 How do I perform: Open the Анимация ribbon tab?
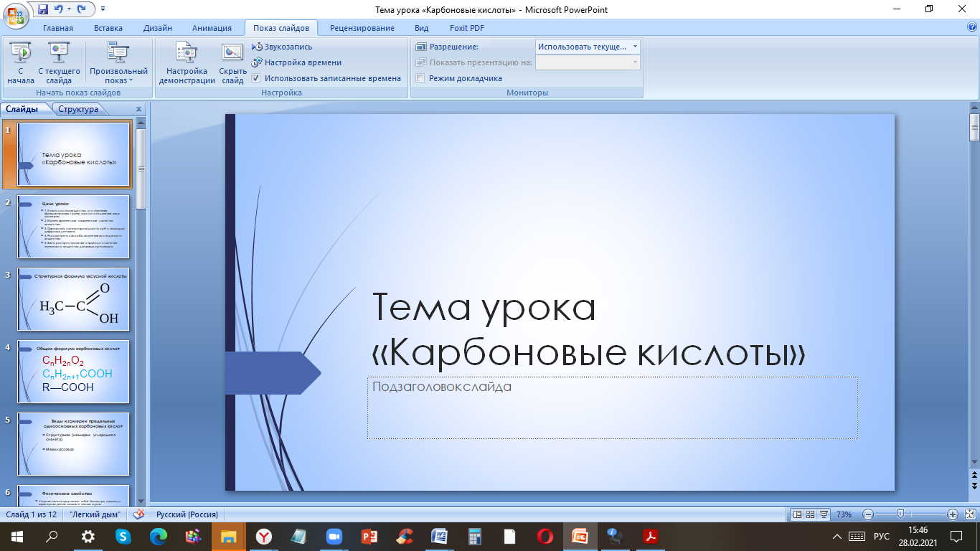click(x=212, y=28)
